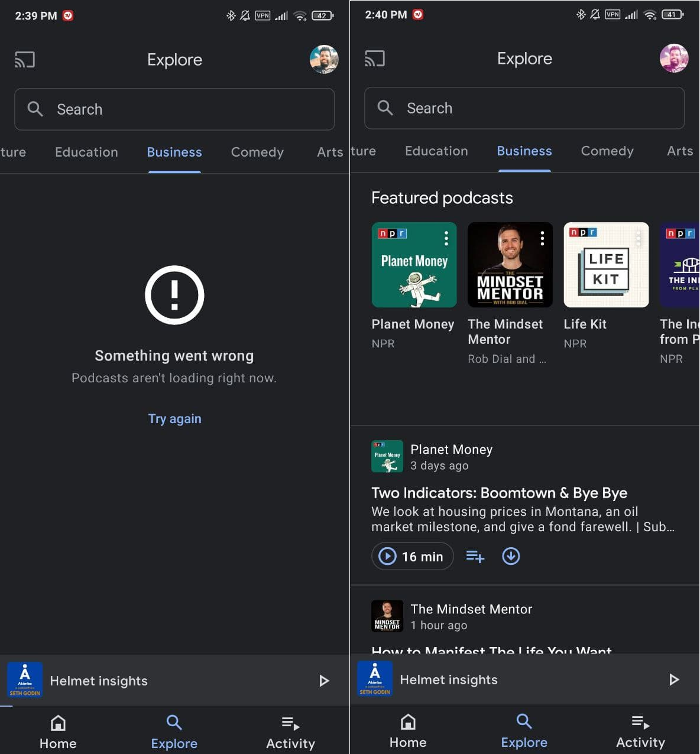Select Education tab in right screen
This screenshot has height=754, width=700.
pos(436,151)
